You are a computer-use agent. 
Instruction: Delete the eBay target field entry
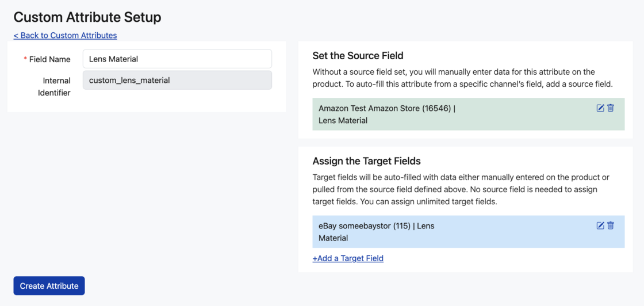610,225
